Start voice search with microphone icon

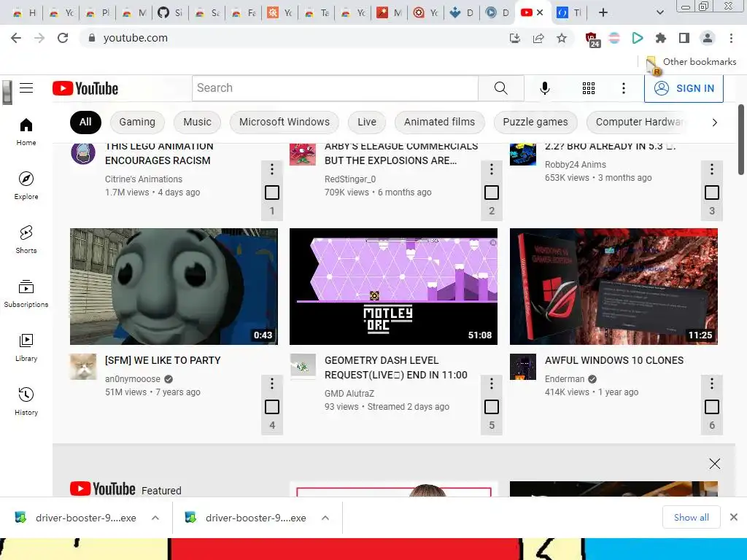coord(545,88)
